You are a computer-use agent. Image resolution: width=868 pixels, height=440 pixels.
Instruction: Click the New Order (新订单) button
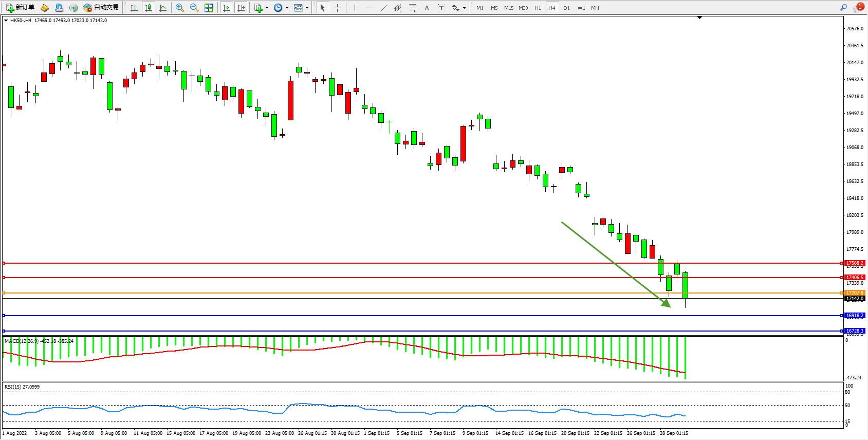point(21,8)
